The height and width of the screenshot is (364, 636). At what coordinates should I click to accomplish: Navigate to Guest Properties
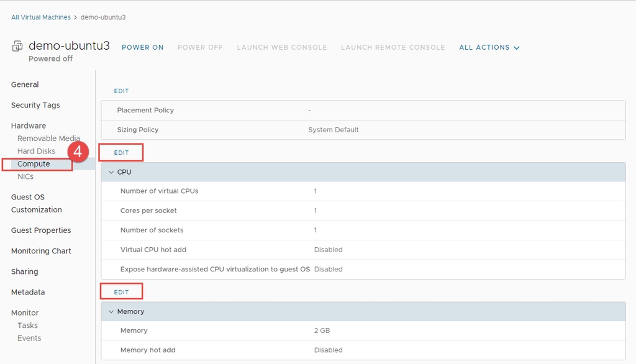(x=41, y=230)
